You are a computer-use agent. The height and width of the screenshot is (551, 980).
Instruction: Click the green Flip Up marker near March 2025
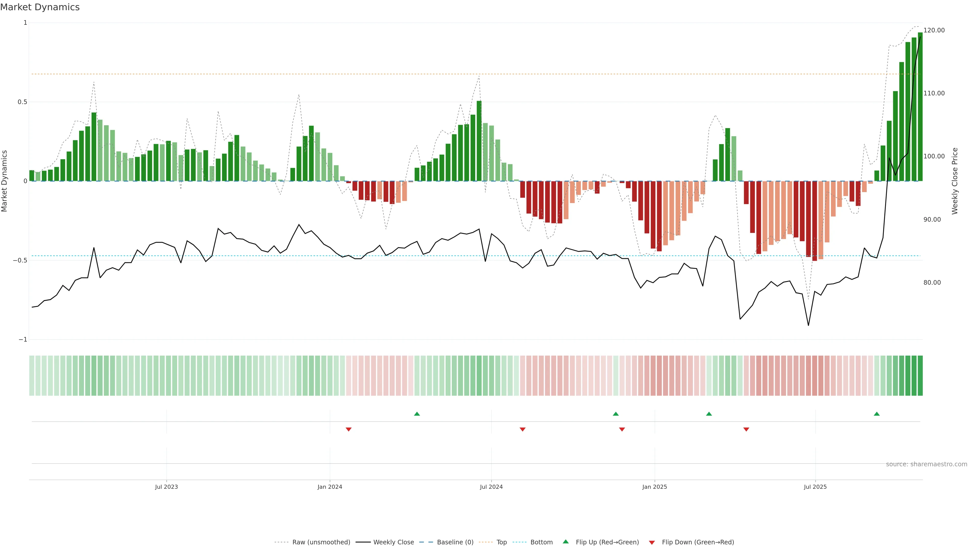click(x=709, y=414)
